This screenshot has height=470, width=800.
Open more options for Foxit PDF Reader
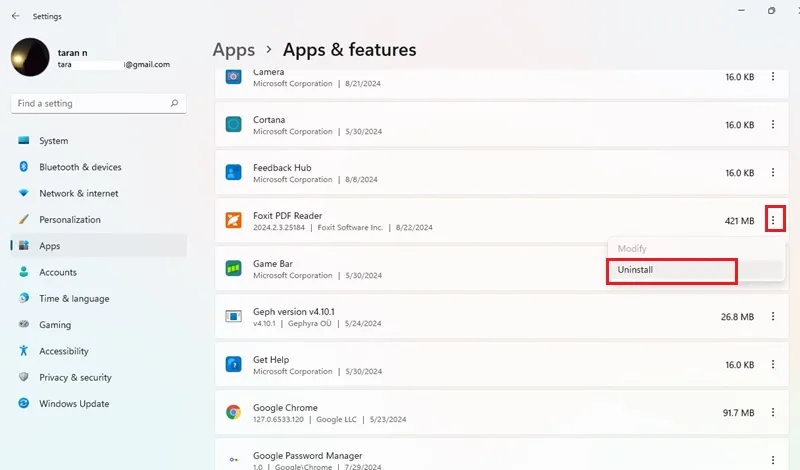[x=773, y=220]
